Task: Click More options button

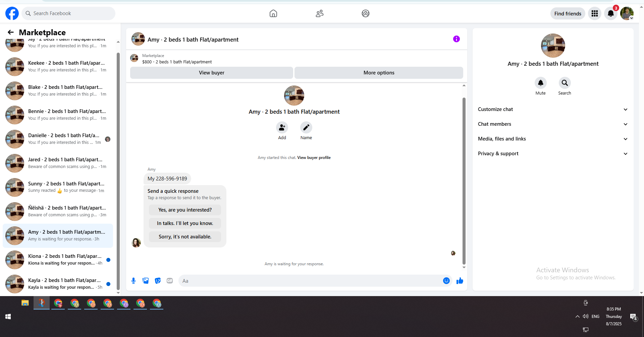Action: [379, 73]
